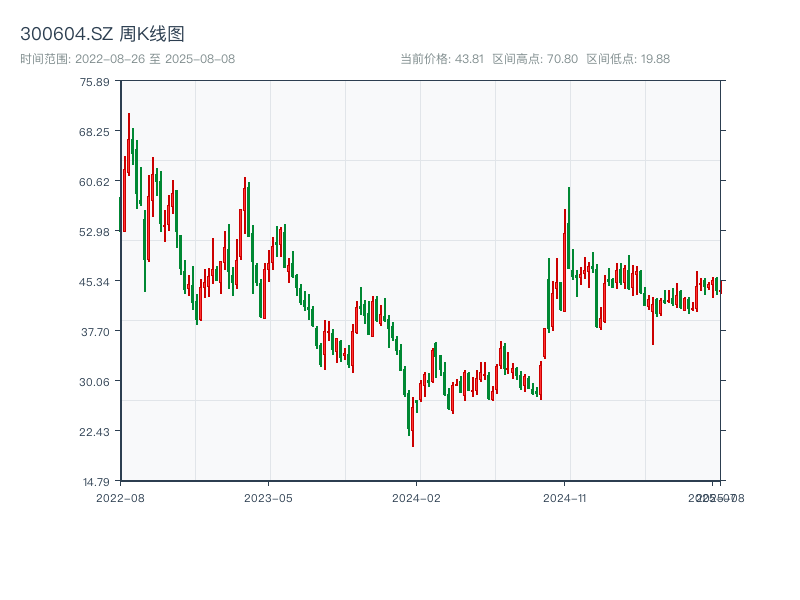Click the chart title 300604.SZ 周K线图
The width and height of the screenshot is (800, 600).
point(102,35)
